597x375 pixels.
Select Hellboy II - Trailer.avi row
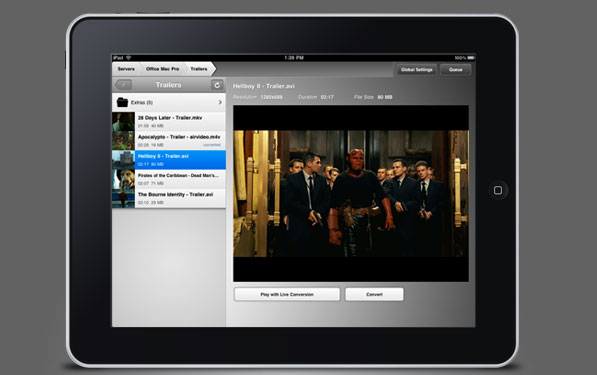169,160
